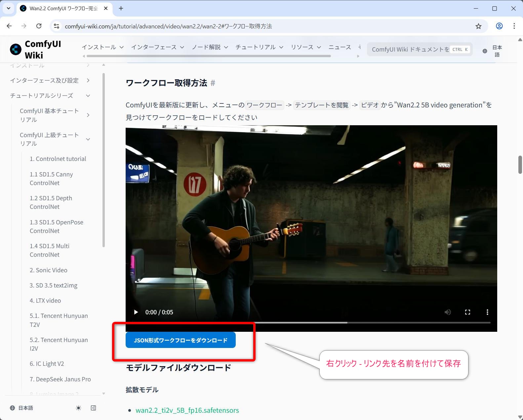This screenshot has width=523, height=420.
Task: Play the video
Action: (136, 312)
